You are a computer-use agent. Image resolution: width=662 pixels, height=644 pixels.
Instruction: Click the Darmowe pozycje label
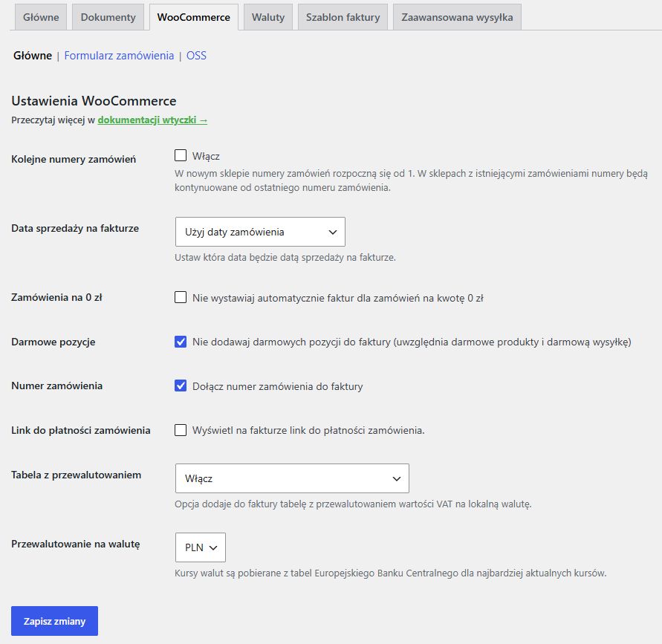click(x=53, y=342)
